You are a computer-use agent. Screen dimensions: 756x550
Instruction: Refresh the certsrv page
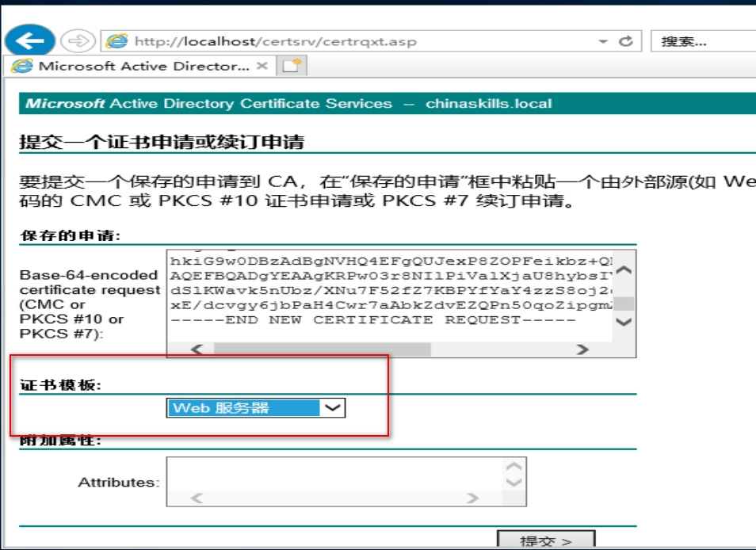coord(626,41)
